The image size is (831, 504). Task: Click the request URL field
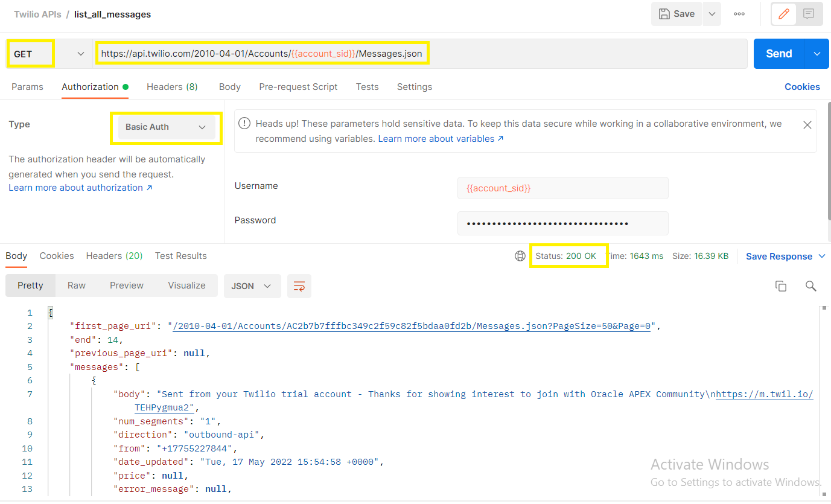tap(420, 54)
